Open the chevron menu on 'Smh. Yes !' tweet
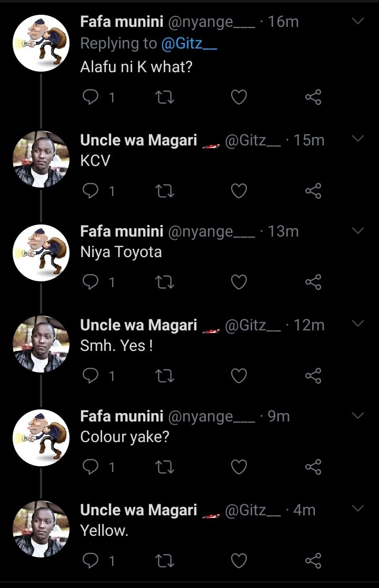 coord(358,324)
